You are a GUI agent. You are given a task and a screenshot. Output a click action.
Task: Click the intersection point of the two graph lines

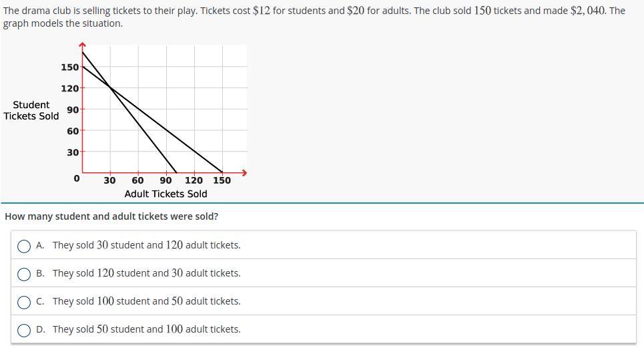[110, 87]
